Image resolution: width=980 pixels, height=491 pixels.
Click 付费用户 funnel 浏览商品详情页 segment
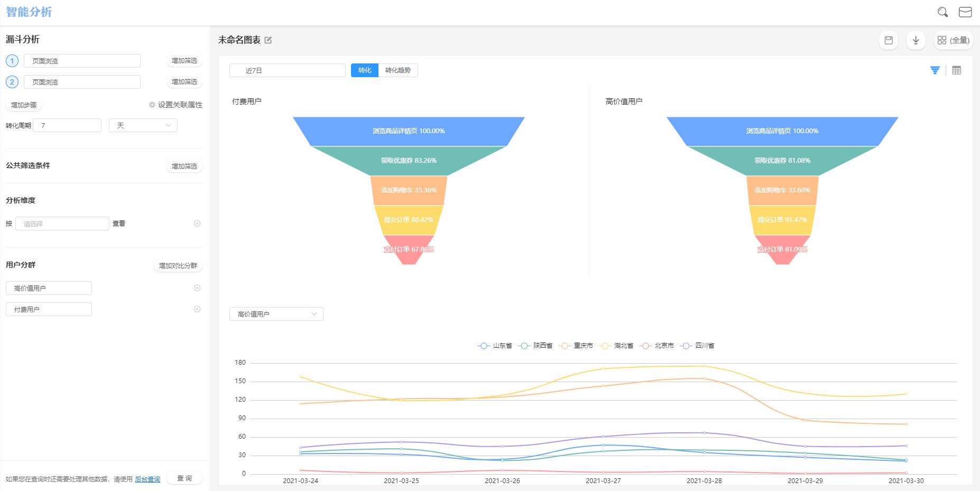[x=409, y=131]
